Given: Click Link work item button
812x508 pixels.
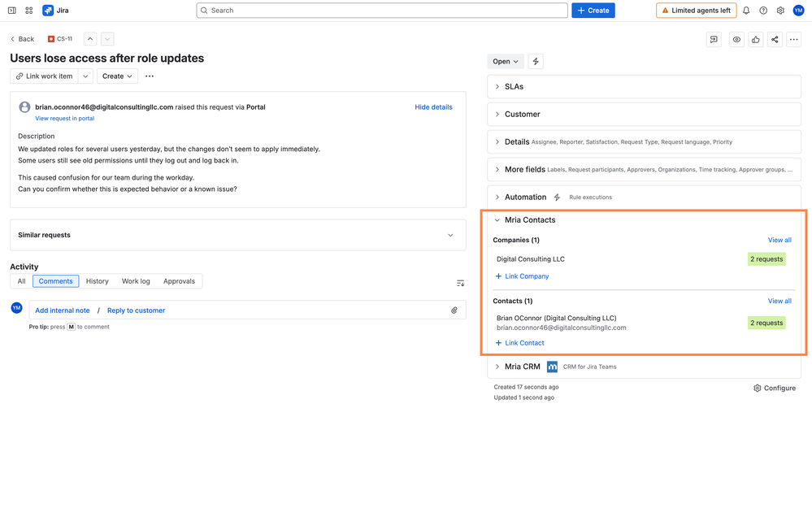Looking at the screenshot, I should coord(44,76).
